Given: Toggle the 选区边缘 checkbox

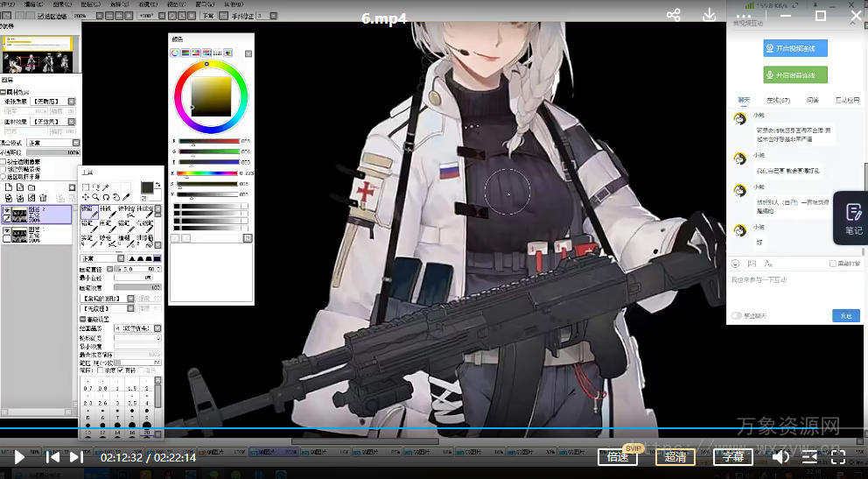Looking at the screenshot, I should 41,16.
